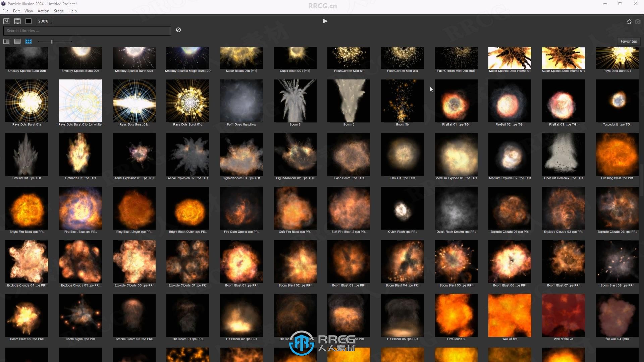Select Explode Clouds 03 thumbnail
This screenshot has width=644, height=362.
tap(617, 208)
